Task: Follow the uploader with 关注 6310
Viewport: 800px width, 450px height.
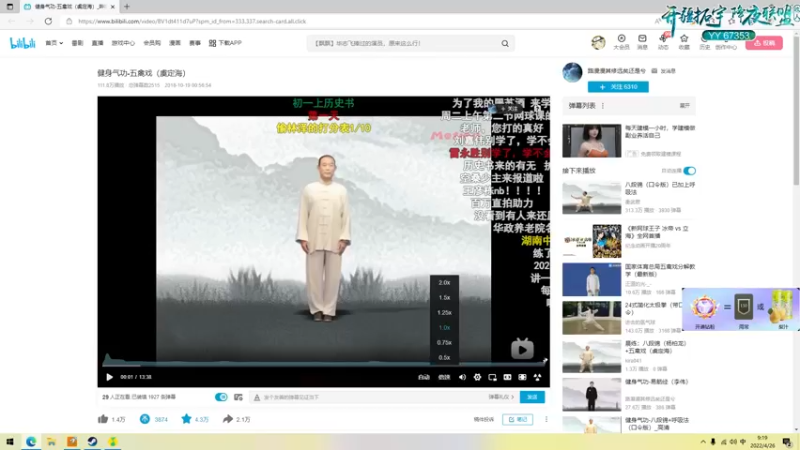Action: [x=618, y=87]
